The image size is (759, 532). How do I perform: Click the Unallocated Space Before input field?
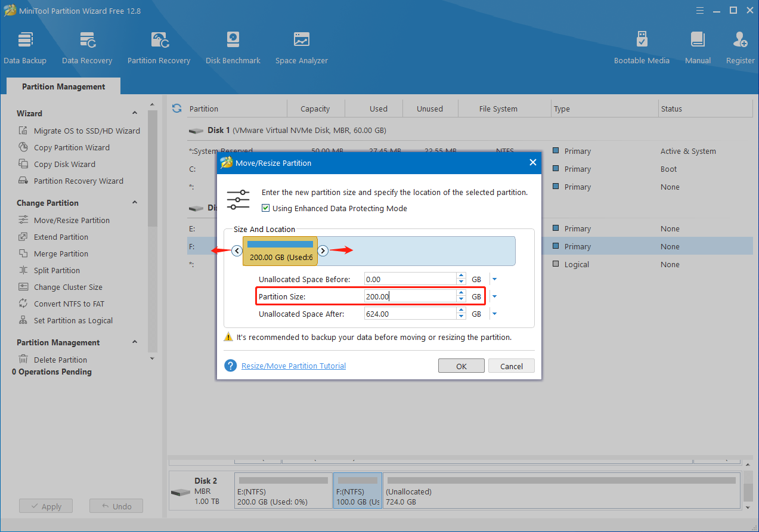[x=410, y=279]
